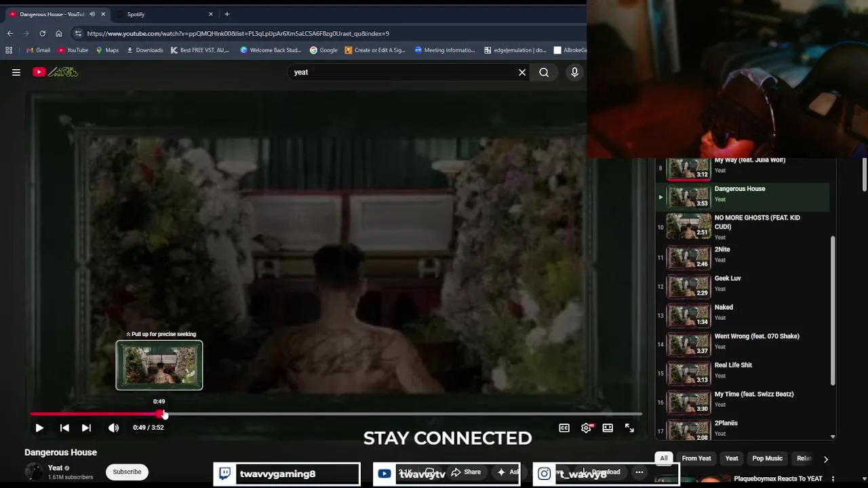Clear the search box with the X
868x488 pixels.
(x=522, y=73)
